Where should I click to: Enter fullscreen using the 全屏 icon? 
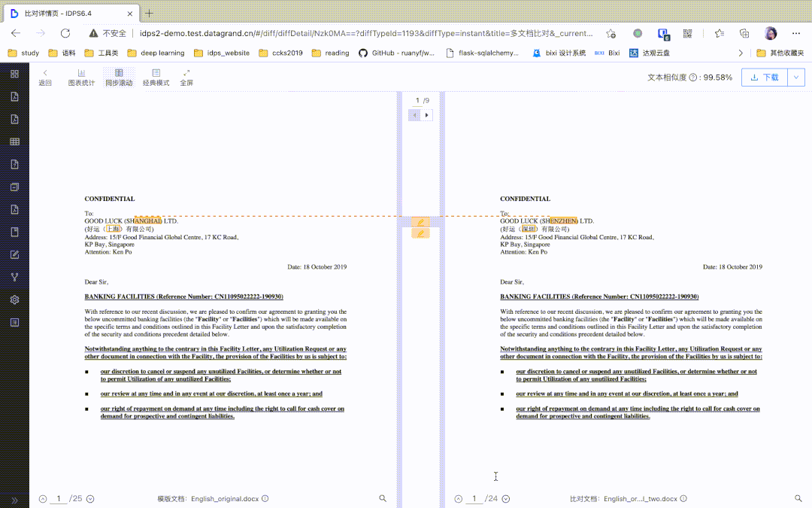tap(186, 76)
